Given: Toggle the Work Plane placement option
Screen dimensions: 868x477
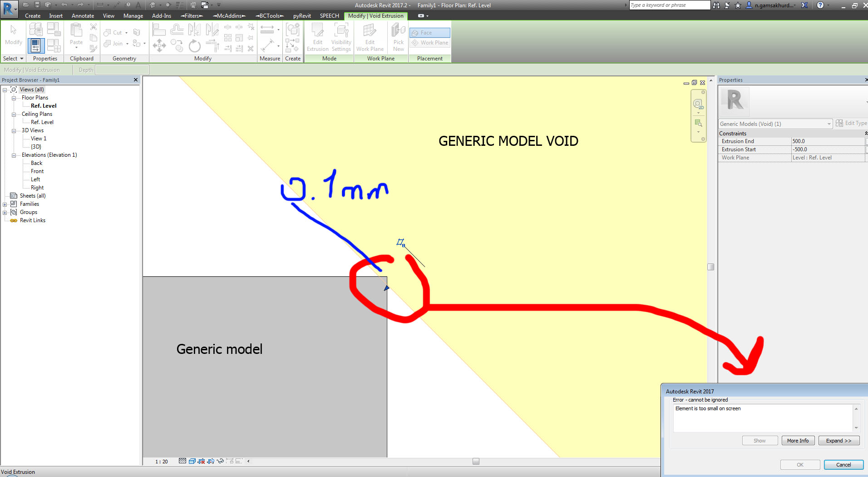Looking at the screenshot, I should (x=429, y=43).
